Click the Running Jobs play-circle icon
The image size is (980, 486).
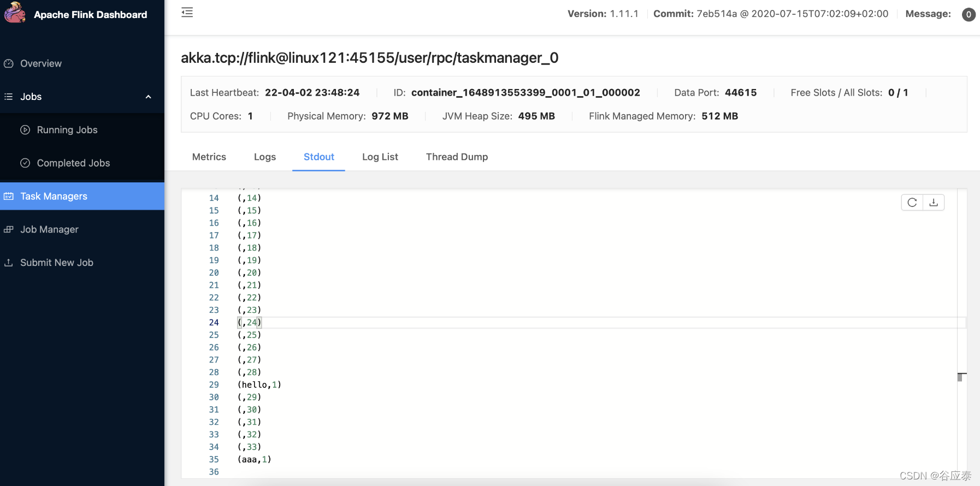tap(25, 130)
